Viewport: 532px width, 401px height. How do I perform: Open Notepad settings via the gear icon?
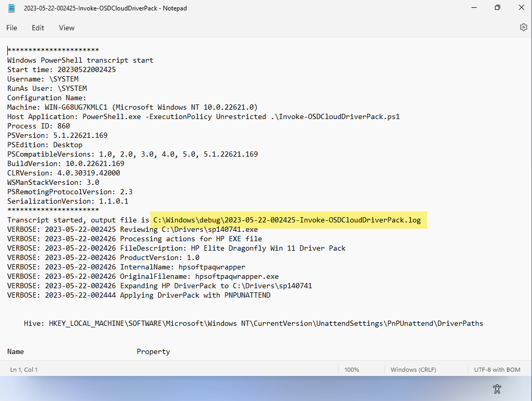pyautogui.click(x=523, y=27)
